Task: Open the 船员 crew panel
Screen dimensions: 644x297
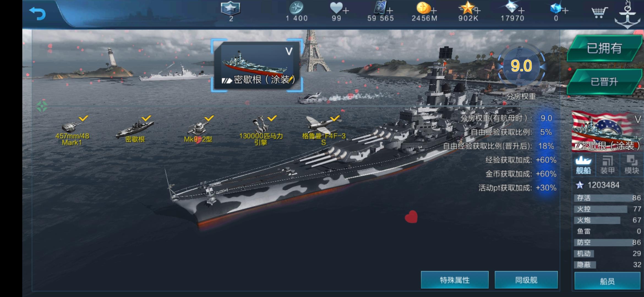Action: click(x=607, y=281)
